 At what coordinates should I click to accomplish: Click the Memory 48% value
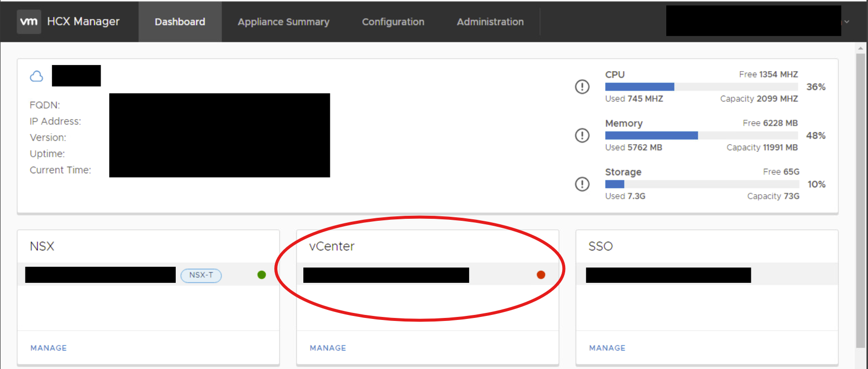[x=816, y=136]
